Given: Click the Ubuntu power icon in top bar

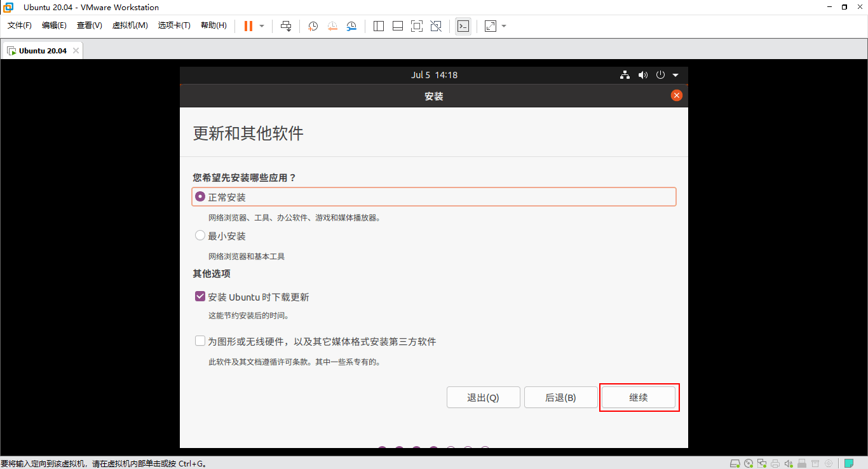Looking at the screenshot, I should click(x=660, y=75).
